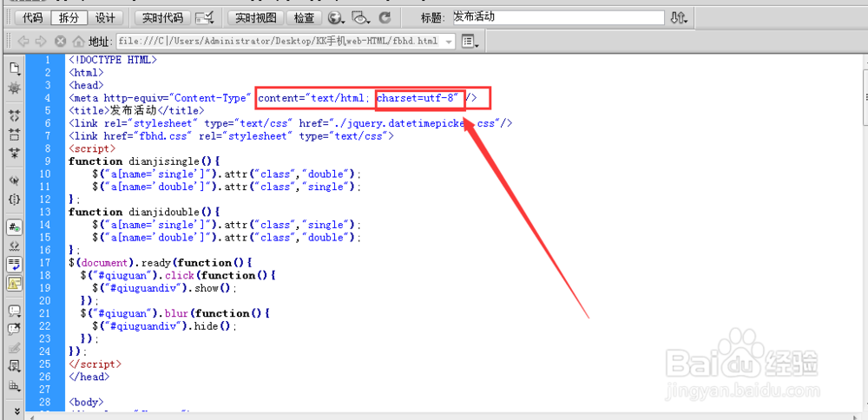Open recent snippets icon

coord(15,366)
